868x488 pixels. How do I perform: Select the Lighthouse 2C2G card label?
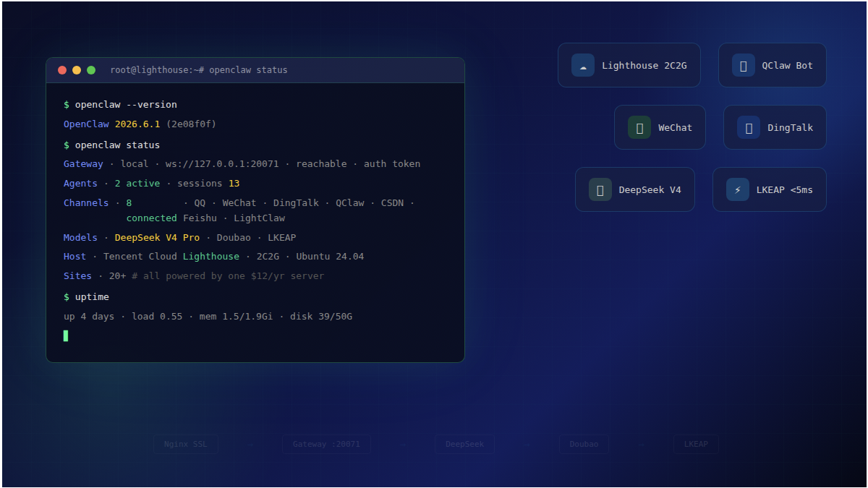coord(644,65)
